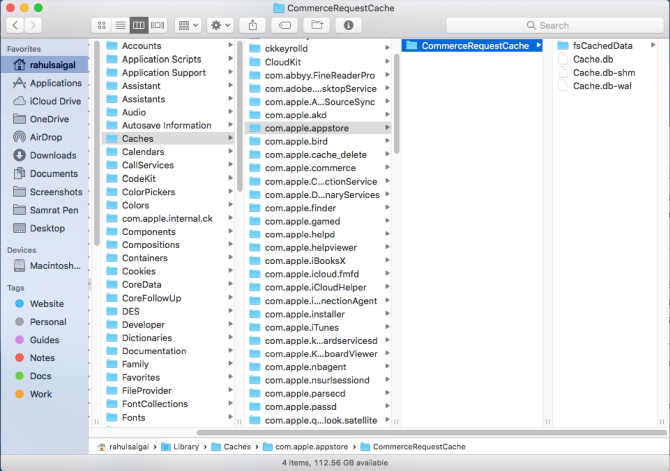Open Documents in the sidebar
This screenshot has height=471, width=670.
tap(44, 174)
